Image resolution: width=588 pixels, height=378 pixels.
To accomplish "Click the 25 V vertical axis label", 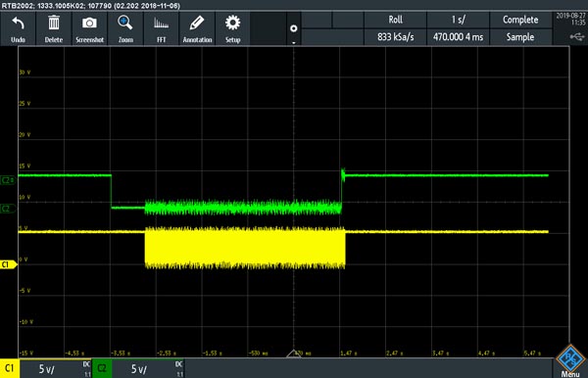I will (x=24, y=104).
